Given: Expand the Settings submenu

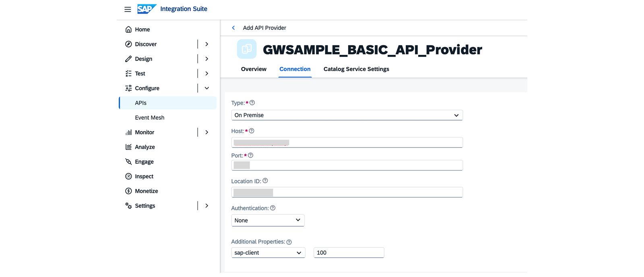Looking at the screenshot, I should point(207,206).
